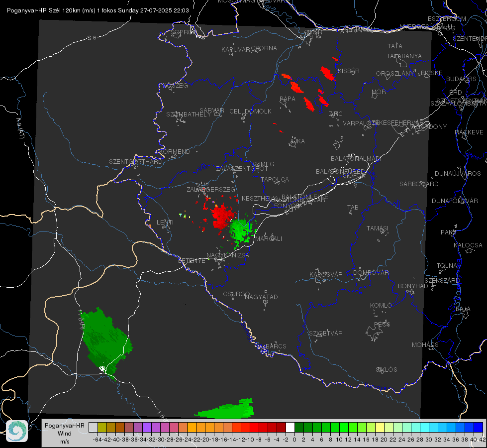Click the green wedge echo at the bottom edge

coord(228,410)
